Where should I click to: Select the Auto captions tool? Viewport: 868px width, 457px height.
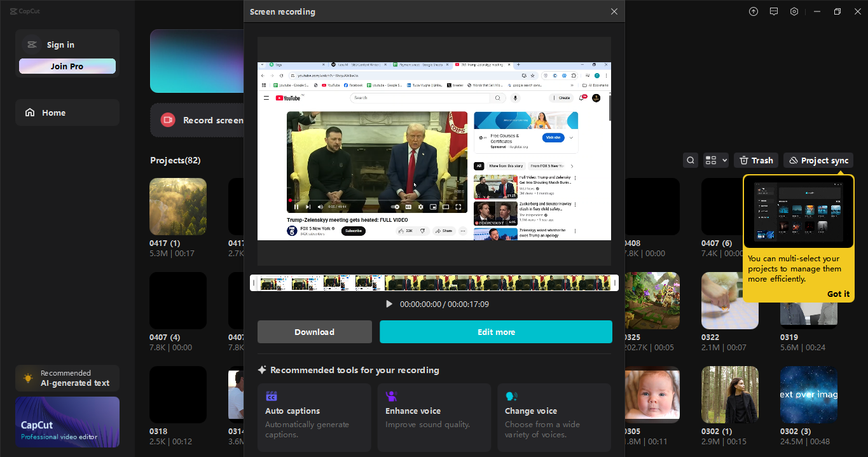314,417
